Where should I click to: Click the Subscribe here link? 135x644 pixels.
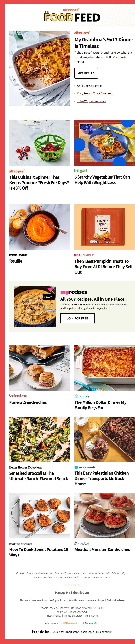pyautogui.click(x=116, y=600)
